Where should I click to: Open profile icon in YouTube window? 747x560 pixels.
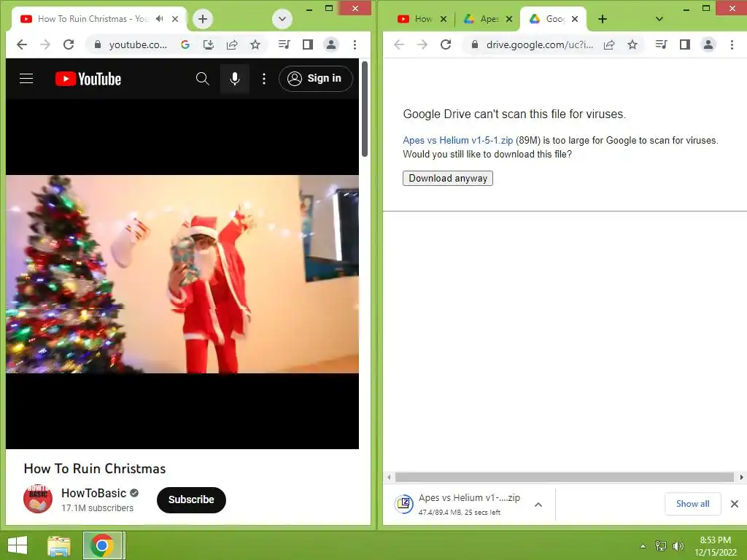tap(331, 44)
